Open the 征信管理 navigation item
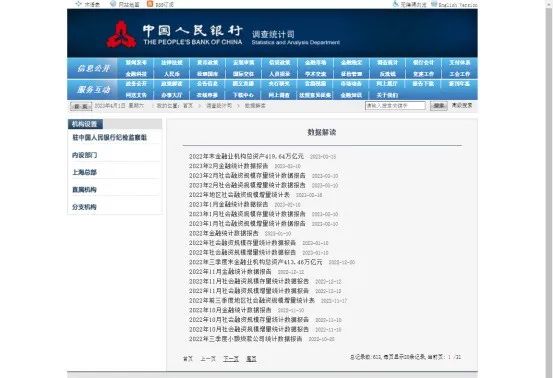Viewport: 553px width, 378px height. [x=351, y=74]
